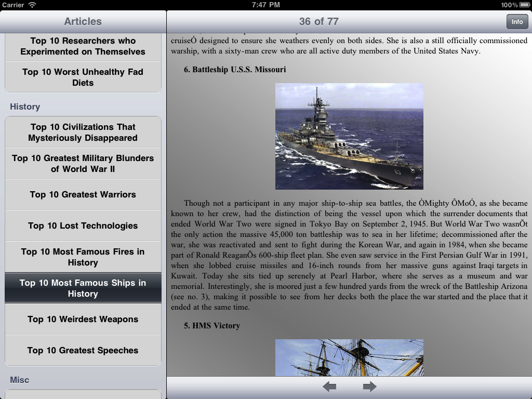
Task: Tap the Battleship U.S.S. Missouri photo
Action: [x=349, y=137]
